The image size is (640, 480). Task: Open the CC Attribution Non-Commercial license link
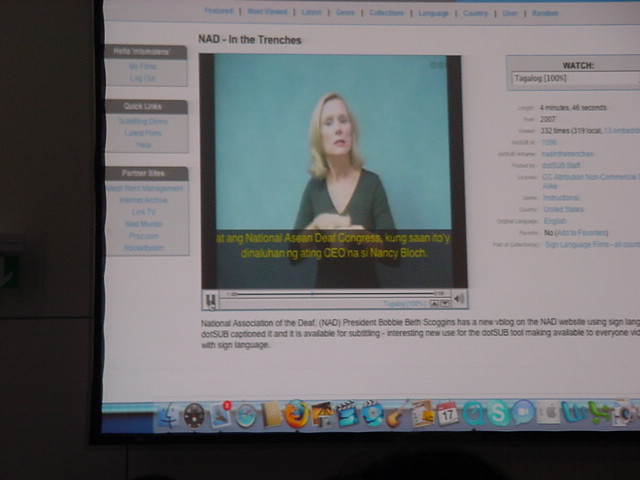pos(591,181)
